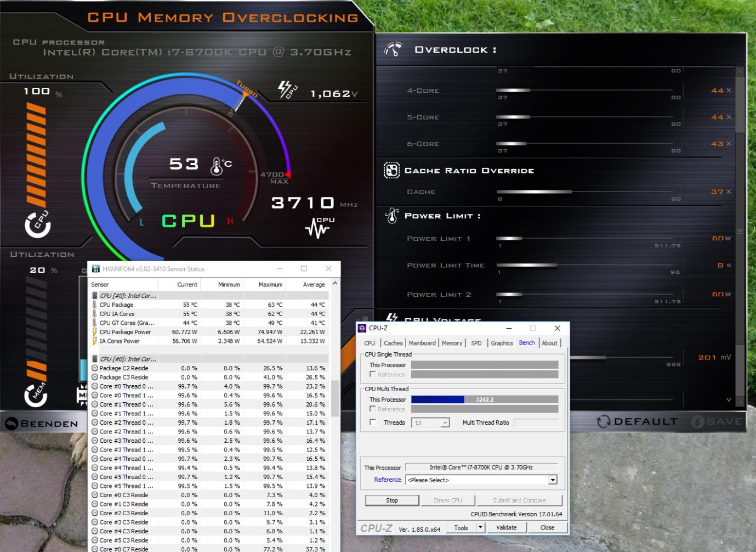
Task: Open the Reference processor Please Select dropdown
Action: point(553,480)
